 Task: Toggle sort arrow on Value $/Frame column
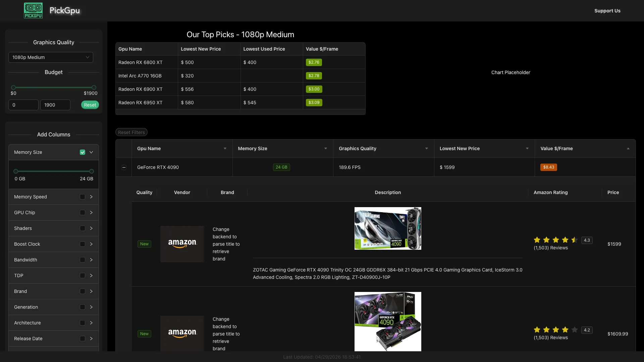(628, 148)
